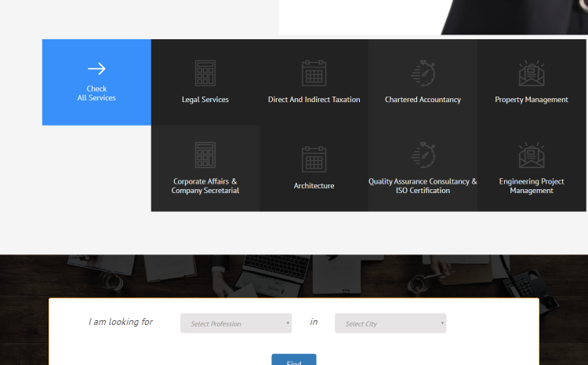Click the calculator icon above Corporate Affairs
This screenshot has height=365, width=588.
[205, 155]
